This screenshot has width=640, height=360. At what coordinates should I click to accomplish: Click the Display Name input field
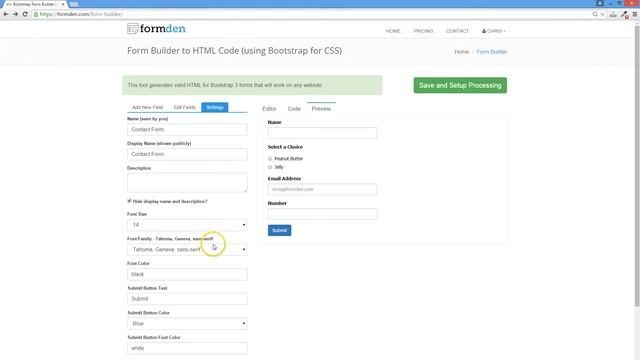tap(187, 154)
